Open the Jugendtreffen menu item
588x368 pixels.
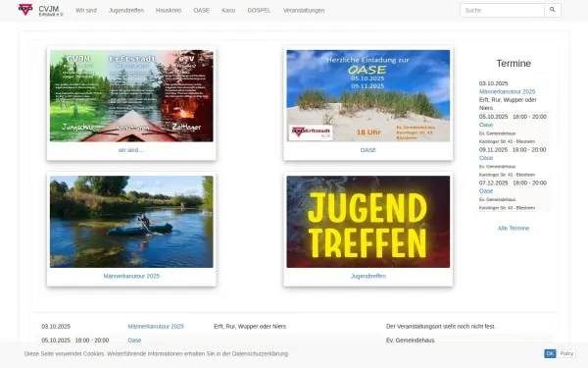point(126,11)
